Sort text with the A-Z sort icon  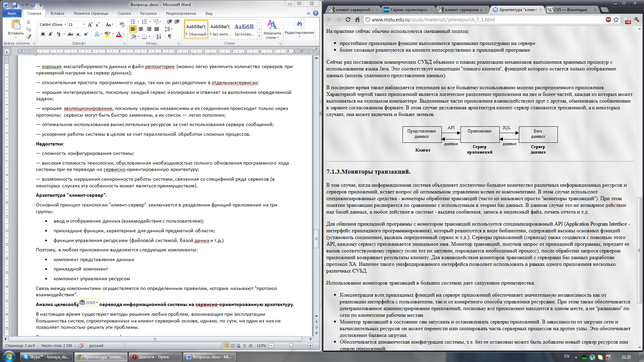tap(159, 36)
